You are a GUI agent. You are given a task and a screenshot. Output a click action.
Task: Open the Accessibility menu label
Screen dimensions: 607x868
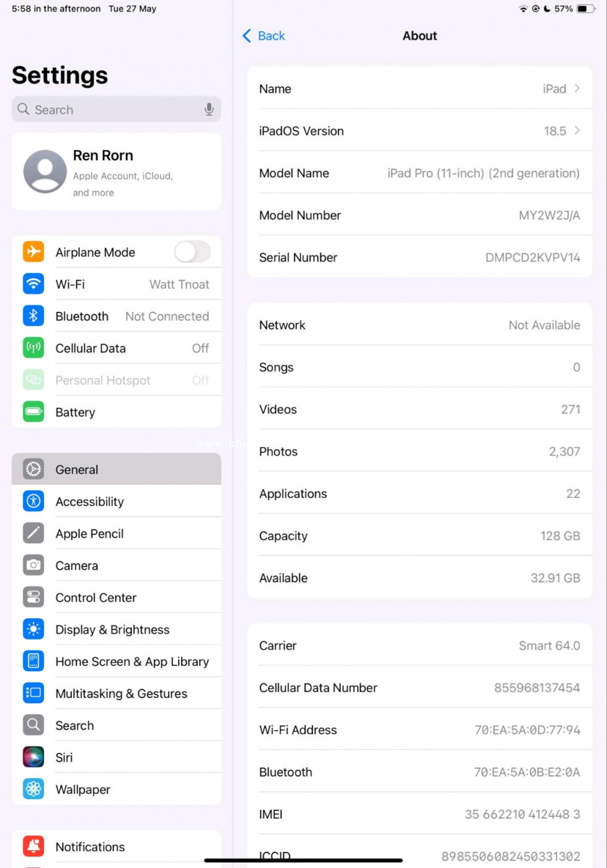pyautogui.click(x=90, y=502)
